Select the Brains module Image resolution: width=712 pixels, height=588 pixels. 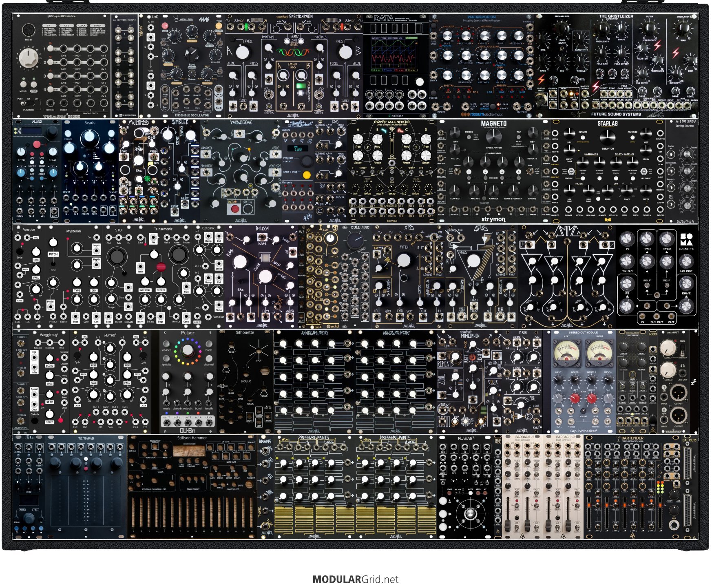click(265, 487)
